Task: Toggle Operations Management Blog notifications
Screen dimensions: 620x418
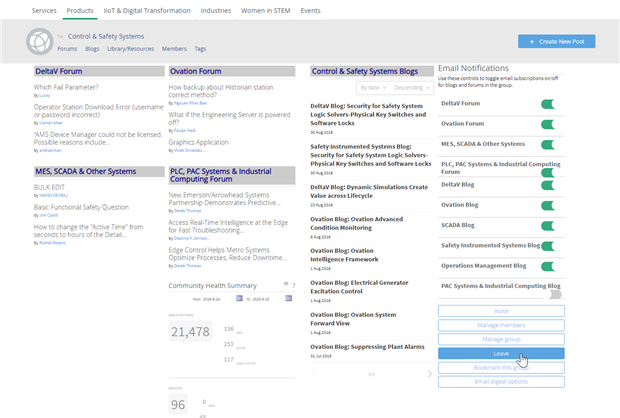Action: [x=548, y=266]
